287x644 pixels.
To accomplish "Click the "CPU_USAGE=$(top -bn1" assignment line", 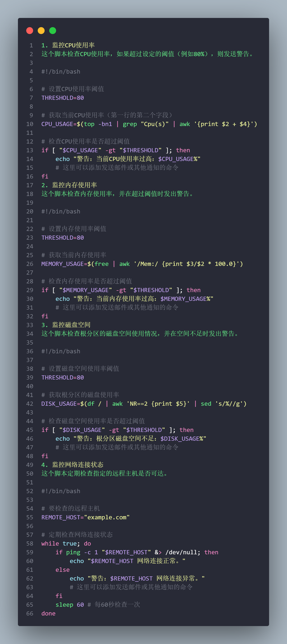I will click(x=149, y=124).
